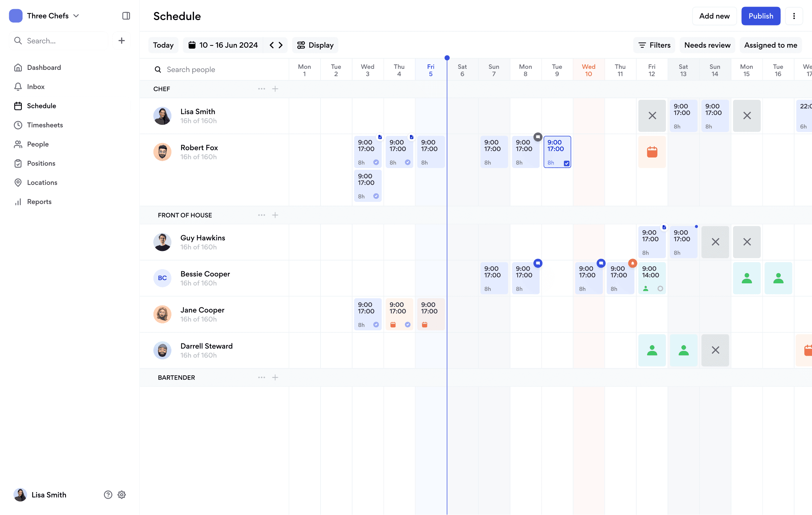812x515 pixels.
Task: Toggle checkbox on Robert Fox's Tue 9 shift
Action: pos(566,163)
